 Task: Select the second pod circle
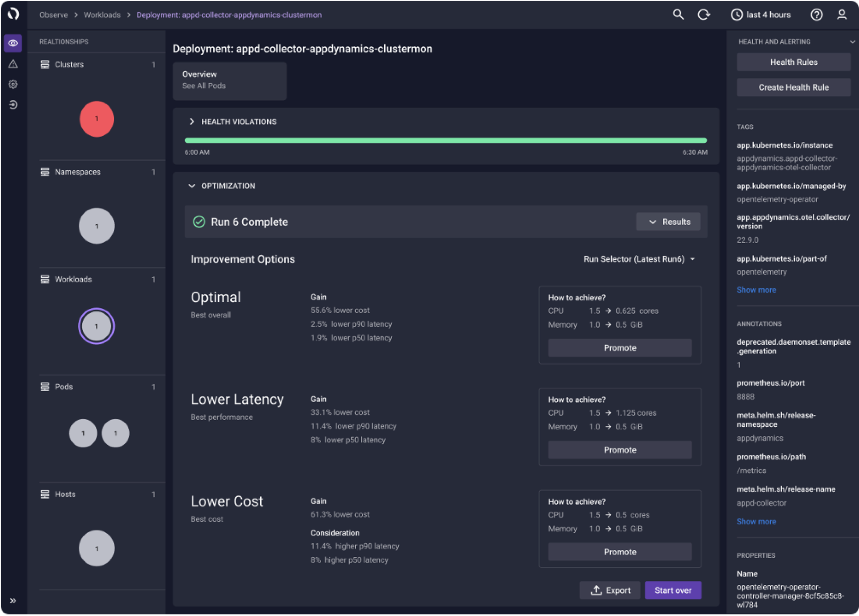[x=116, y=433]
